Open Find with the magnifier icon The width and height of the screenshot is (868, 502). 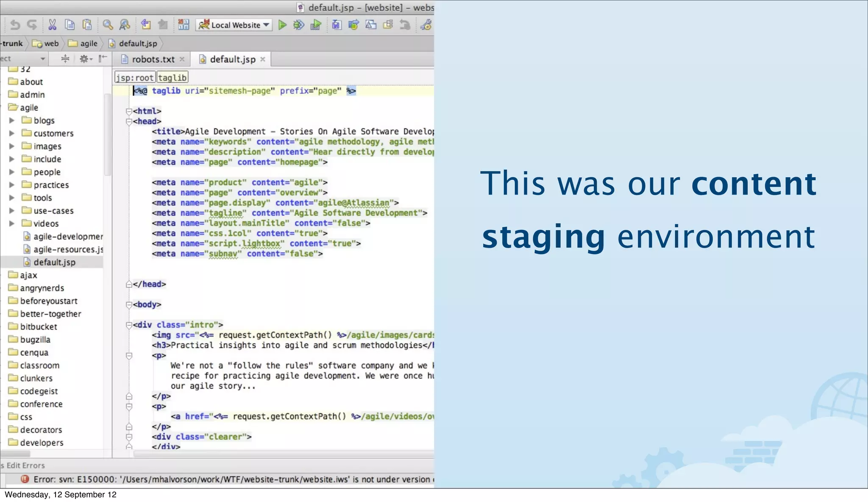pyautogui.click(x=108, y=25)
